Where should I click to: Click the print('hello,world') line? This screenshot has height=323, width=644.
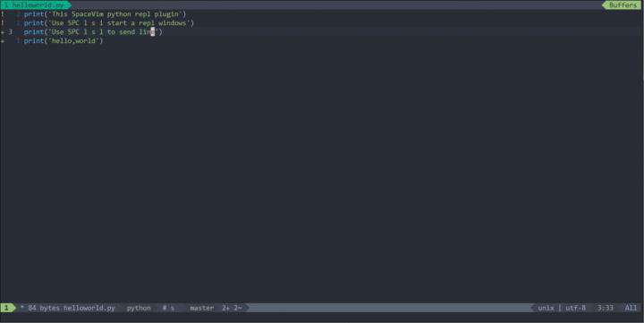coord(64,41)
